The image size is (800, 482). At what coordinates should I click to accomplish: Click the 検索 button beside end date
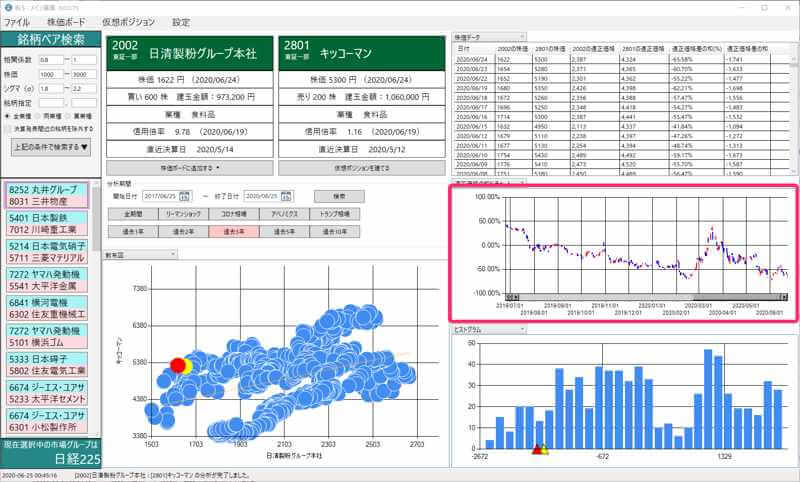click(x=339, y=196)
